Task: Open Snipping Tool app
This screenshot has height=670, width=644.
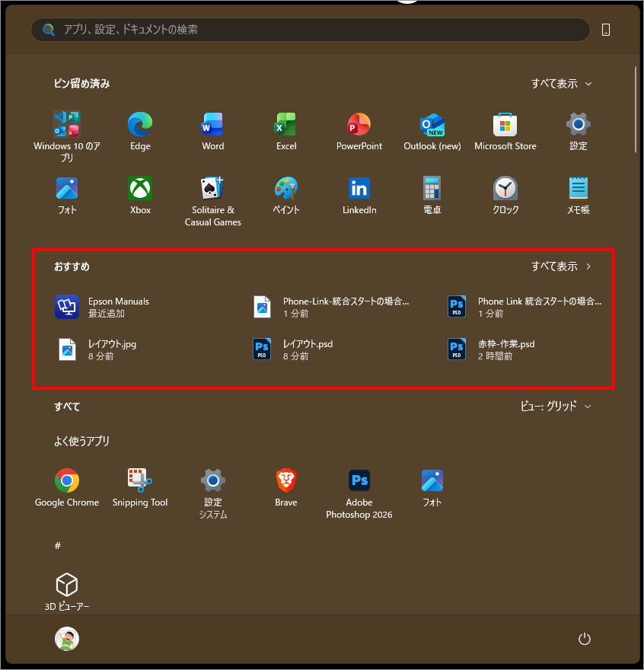Action: [140, 481]
